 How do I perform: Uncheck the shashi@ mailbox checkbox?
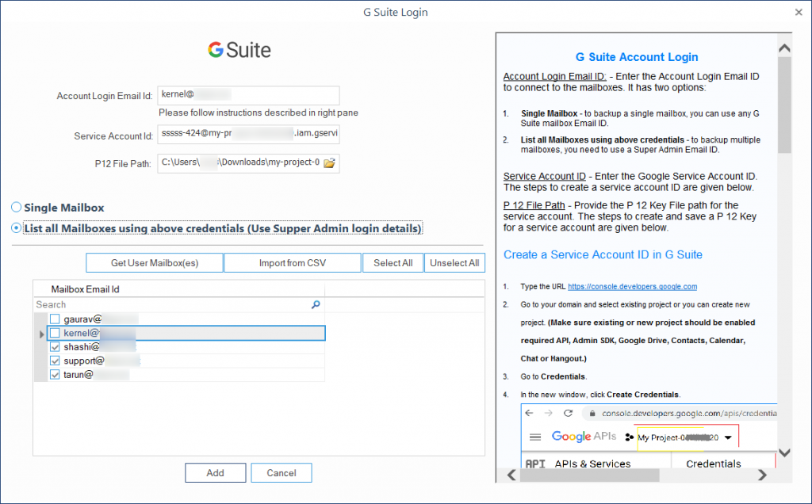(55, 347)
